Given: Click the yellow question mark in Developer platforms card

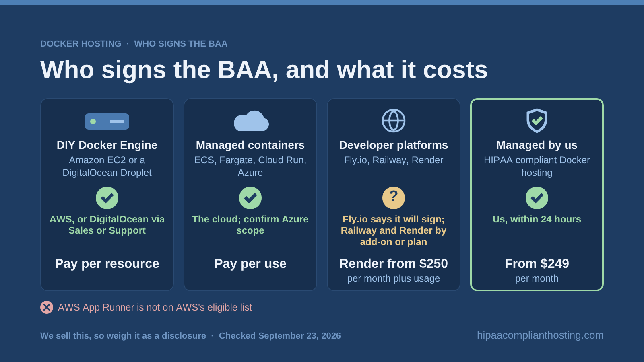Looking at the screenshot, I should click(x=394, y=198).
